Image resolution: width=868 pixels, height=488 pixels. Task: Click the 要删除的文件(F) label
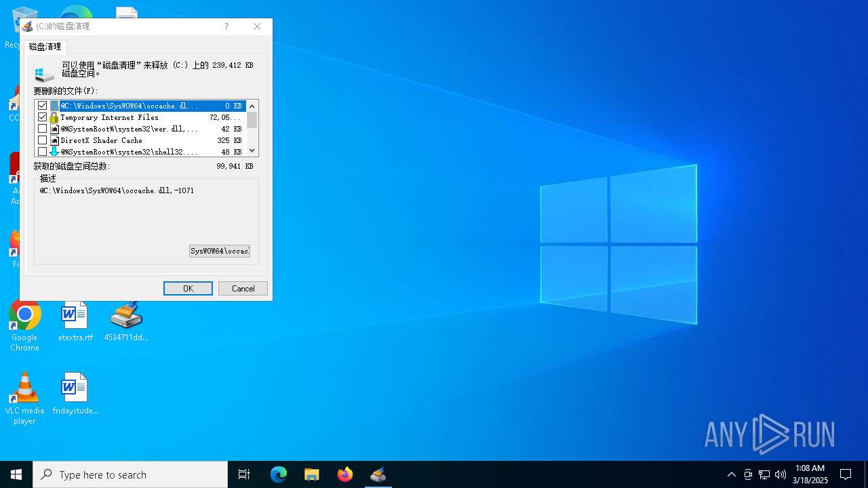pyautogui.click(x=66, y=91)
